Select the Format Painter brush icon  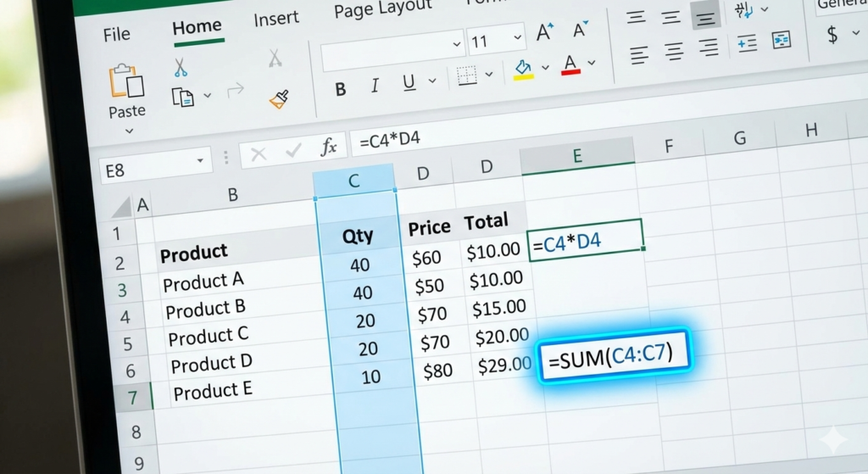point(279,98)
